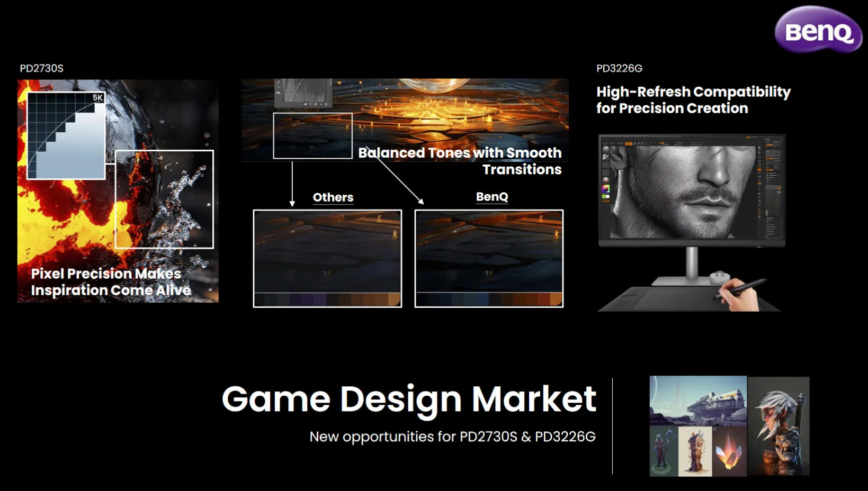The image size is (868, 491).
Task: Click the PD2730S label
Action: 41,68
